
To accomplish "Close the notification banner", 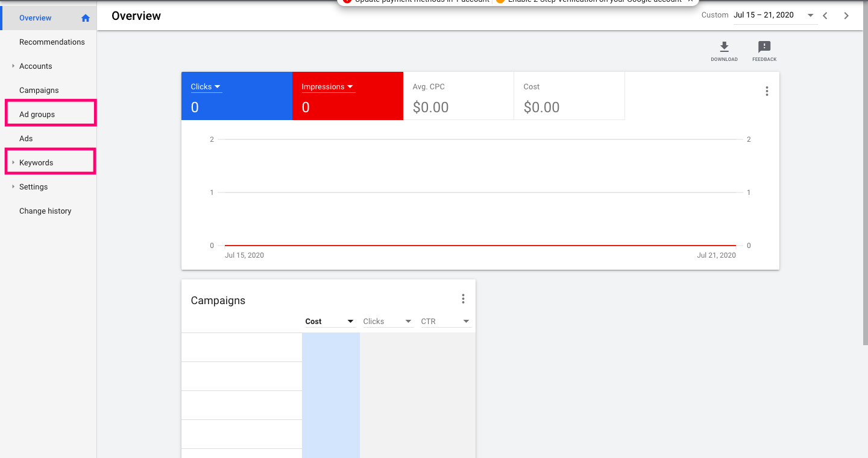I will (690, 2).
